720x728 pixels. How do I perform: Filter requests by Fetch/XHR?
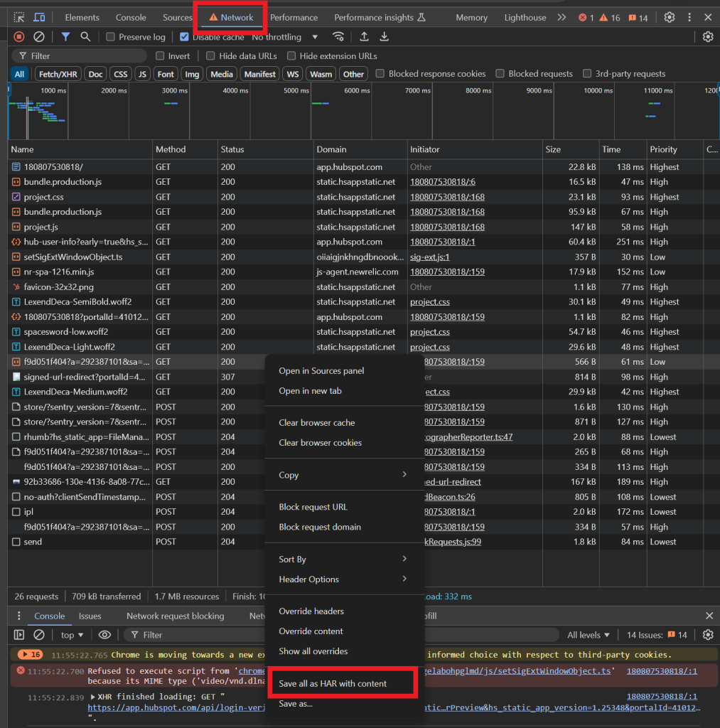[x=58, y=74]
